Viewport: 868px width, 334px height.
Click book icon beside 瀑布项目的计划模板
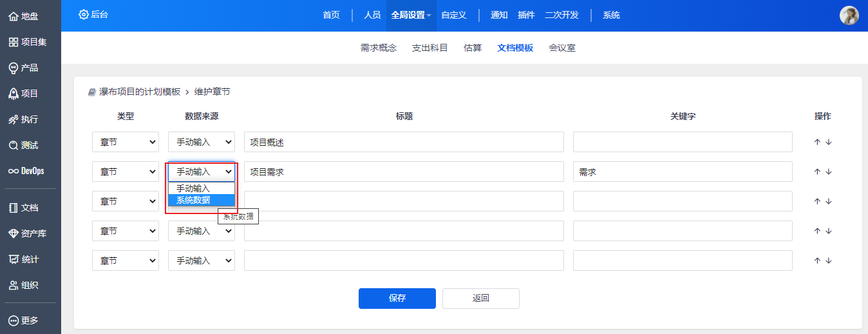click(91, 92)
